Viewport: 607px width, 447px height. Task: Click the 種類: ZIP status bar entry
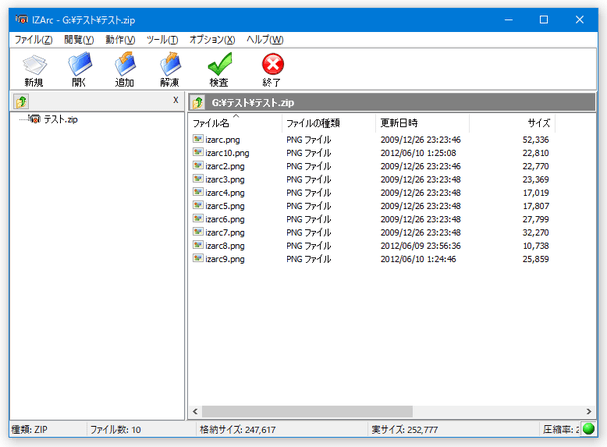[29, 430]
